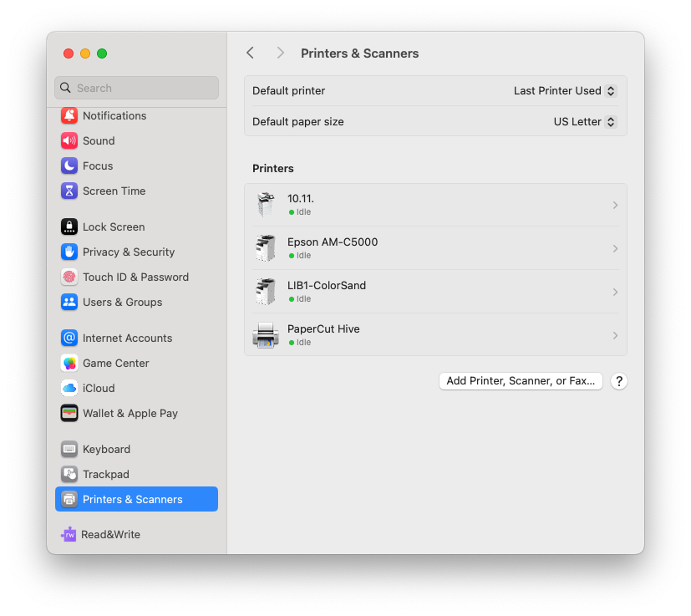This screenshot has width=691, height=616.
Task: Expand details for Epson AM-C5000 printer
Action: (x=615, y=248)
